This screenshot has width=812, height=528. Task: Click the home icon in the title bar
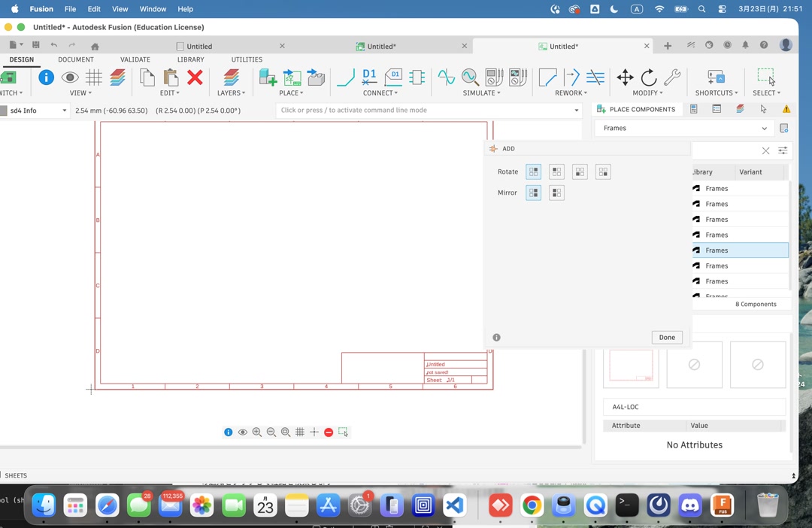[95, 46]
